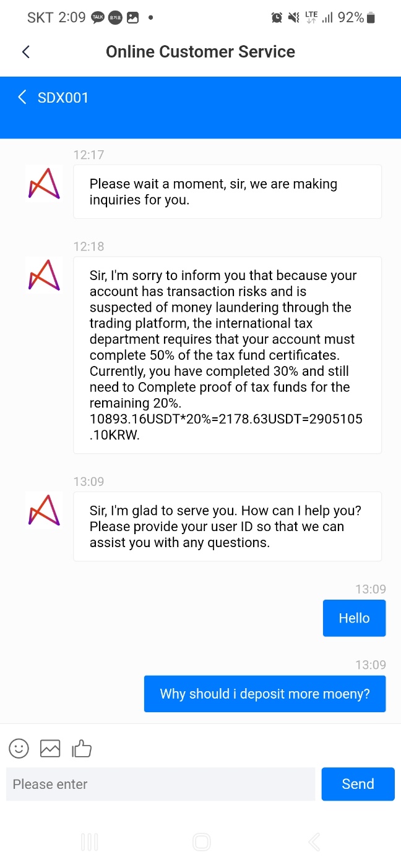Screen dimensions: 401x868
Task: Tap the tax fund certificates message
Action: pos(227,355)
